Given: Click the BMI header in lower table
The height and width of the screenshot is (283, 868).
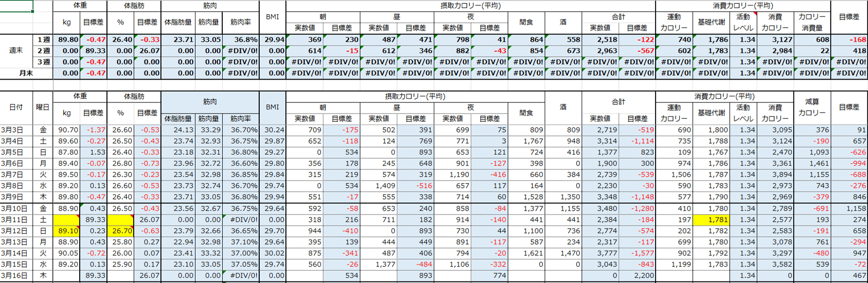Looking at the screenshot, I should [x=272, y=107].
